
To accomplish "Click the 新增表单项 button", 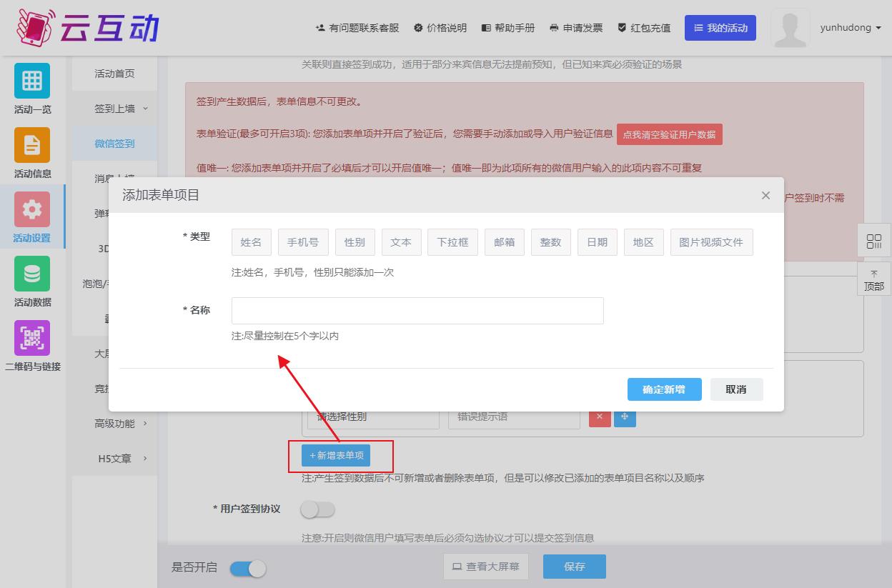I will tap(336, 455).
